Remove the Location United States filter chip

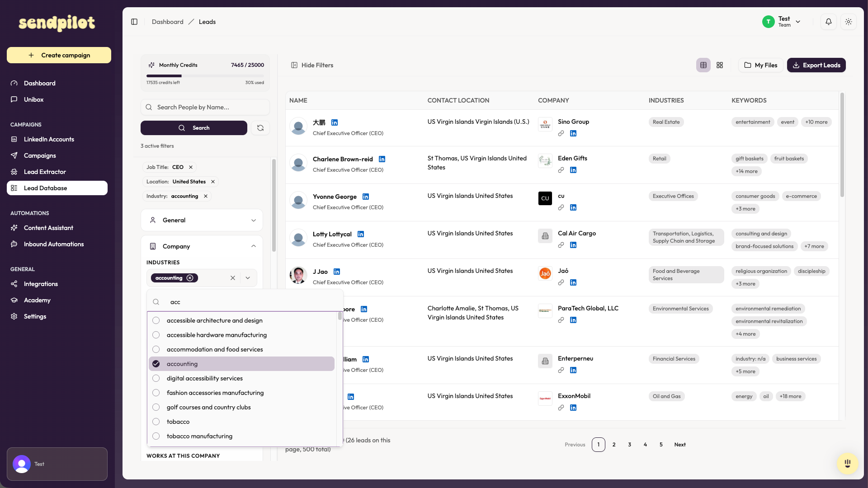212,182
